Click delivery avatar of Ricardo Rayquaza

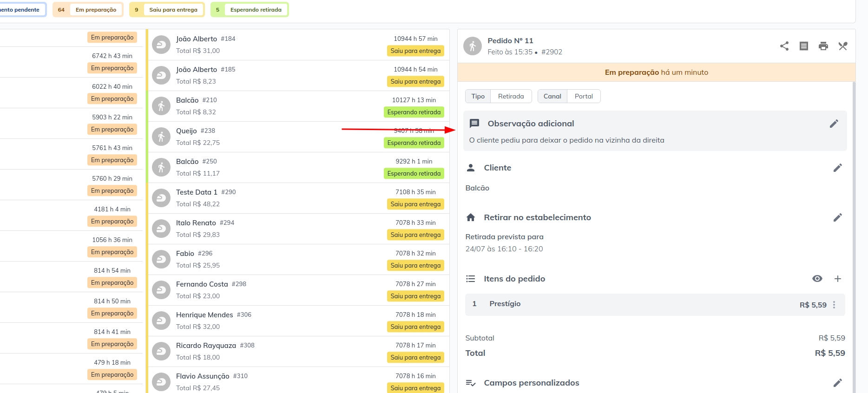pyautogui.click(x=161, y=351)
